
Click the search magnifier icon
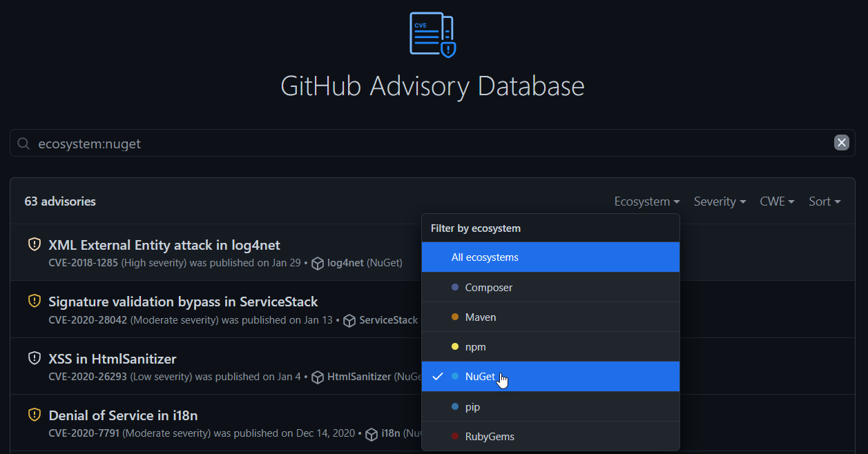23,144
